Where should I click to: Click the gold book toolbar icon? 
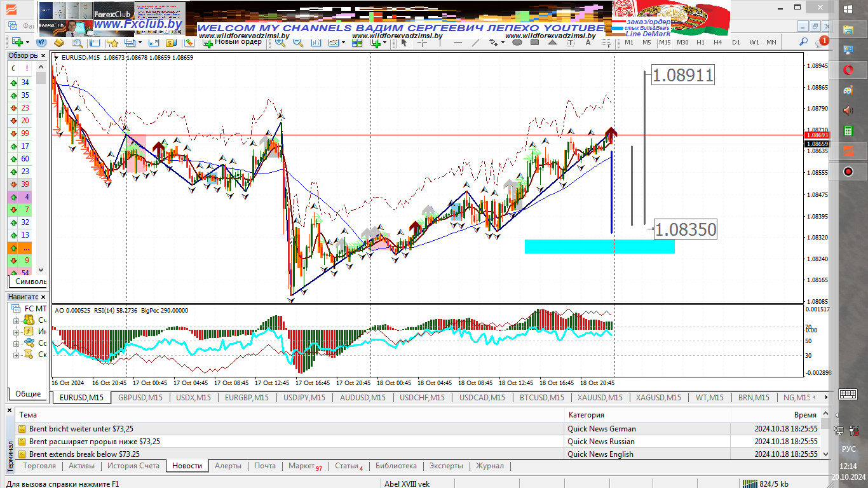click(59, 42)
